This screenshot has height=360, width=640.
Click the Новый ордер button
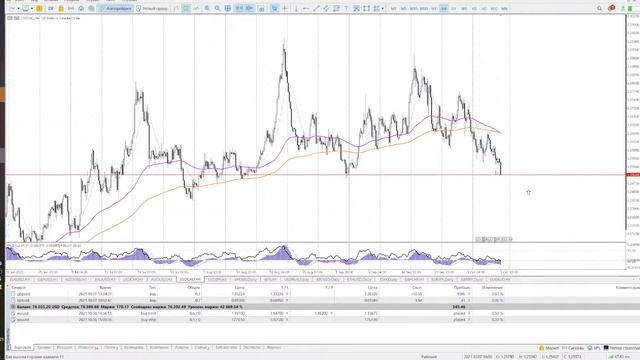152,9
